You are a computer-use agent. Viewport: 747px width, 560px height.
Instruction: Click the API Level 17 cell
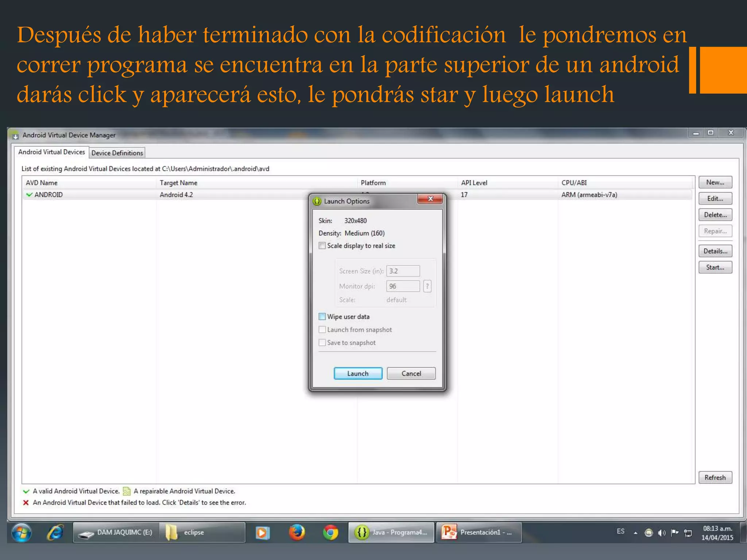point(464,195)
